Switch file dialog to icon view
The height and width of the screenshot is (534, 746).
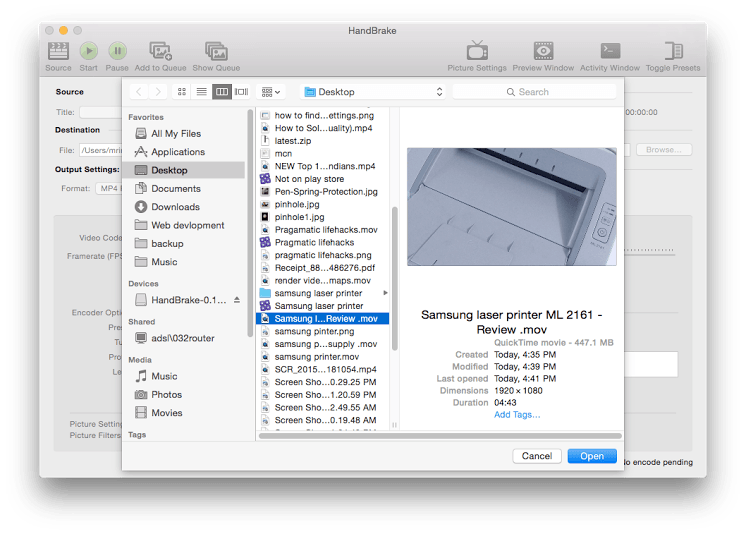182,92
